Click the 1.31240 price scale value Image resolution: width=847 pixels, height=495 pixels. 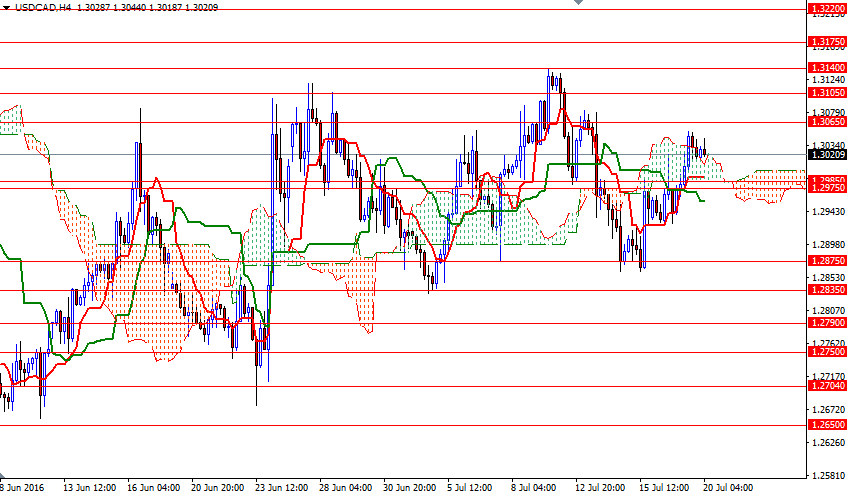(828, 79)
